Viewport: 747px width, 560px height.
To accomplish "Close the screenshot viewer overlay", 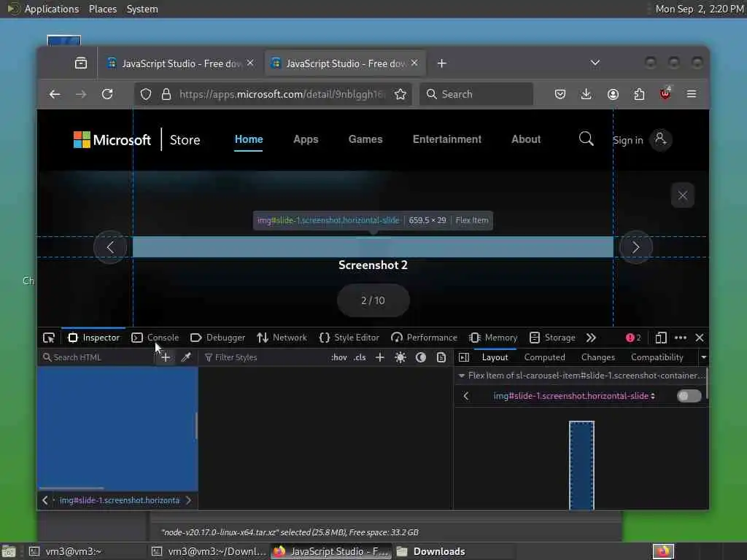I will 682,195.
